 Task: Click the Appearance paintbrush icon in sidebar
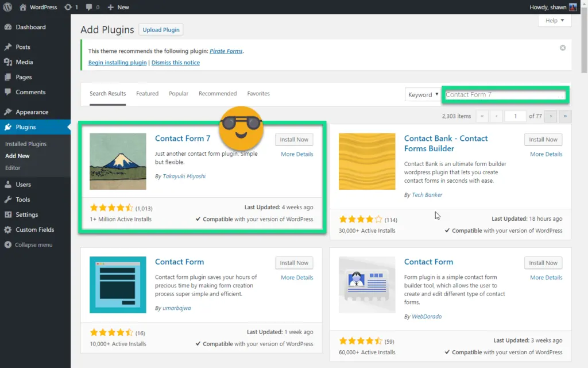click(8, 112)
